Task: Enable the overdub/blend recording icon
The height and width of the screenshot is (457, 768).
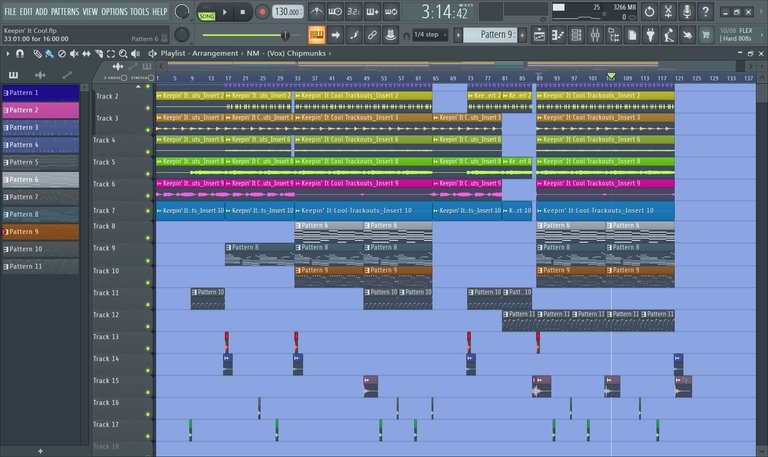Action: point(372,11)
